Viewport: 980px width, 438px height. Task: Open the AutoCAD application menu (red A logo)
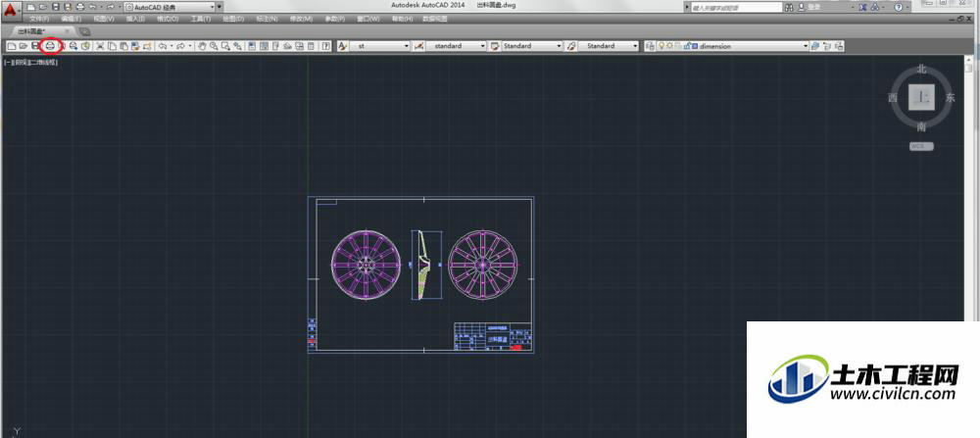(x=13, y=10)
